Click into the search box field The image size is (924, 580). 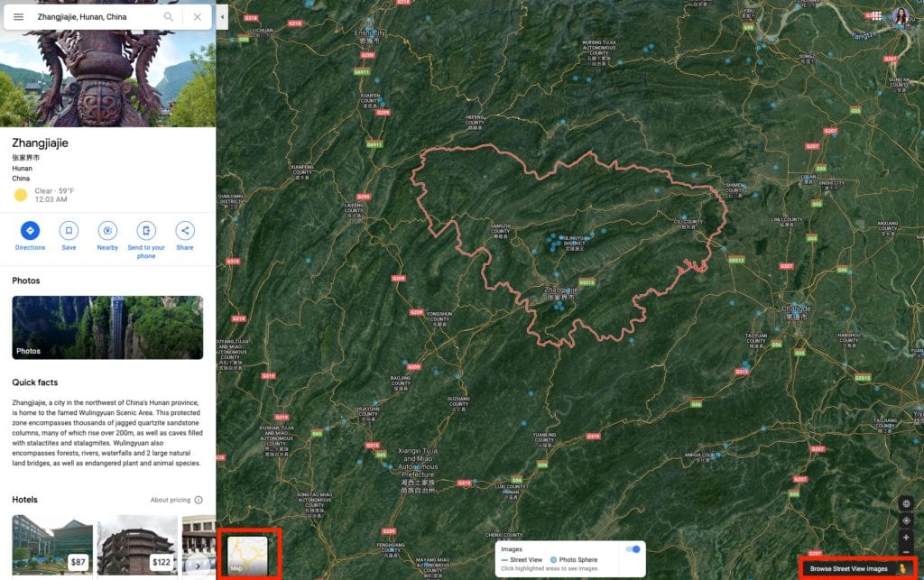pos(95,17)
